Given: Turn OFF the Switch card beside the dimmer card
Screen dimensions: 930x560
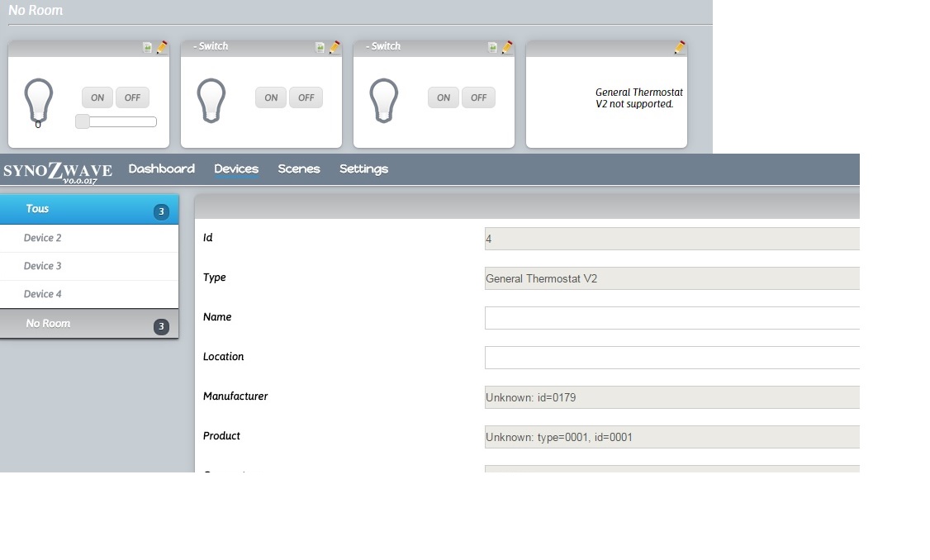Looking at the screenshot, I should [x=306, y=98].
